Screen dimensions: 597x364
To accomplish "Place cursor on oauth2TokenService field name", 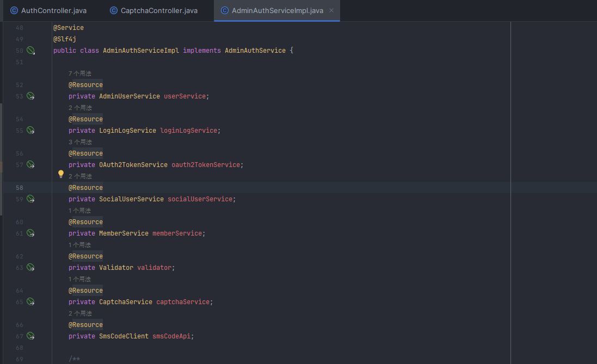I will click(x=206, y=165).
